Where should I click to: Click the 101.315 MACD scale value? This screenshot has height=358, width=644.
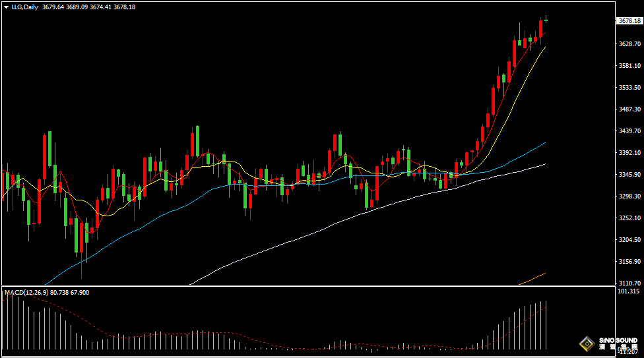(629, 291)
